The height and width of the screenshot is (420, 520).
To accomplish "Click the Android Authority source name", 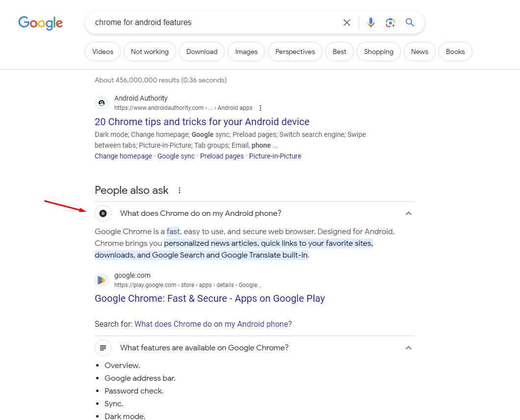I will coord(141,98).
